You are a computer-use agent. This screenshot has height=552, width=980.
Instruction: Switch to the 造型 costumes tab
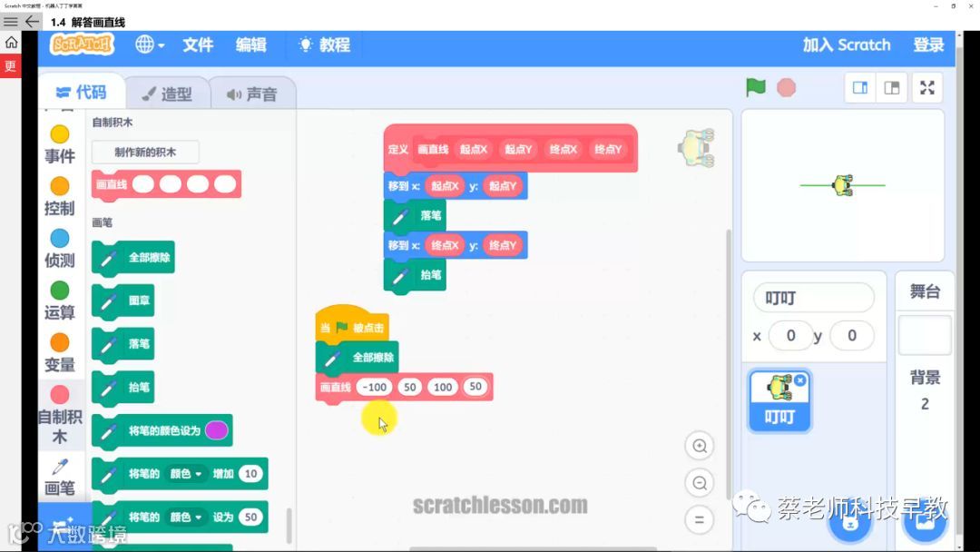tap(168, 94)
